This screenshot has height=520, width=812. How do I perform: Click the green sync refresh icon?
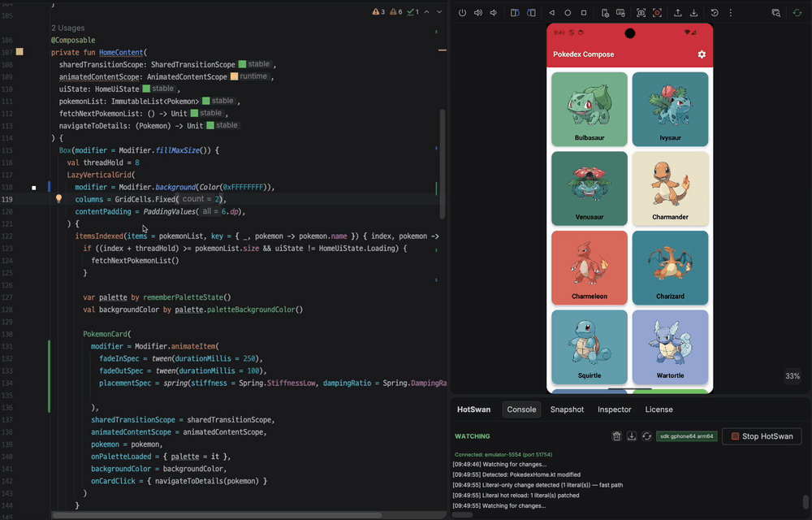797,13
